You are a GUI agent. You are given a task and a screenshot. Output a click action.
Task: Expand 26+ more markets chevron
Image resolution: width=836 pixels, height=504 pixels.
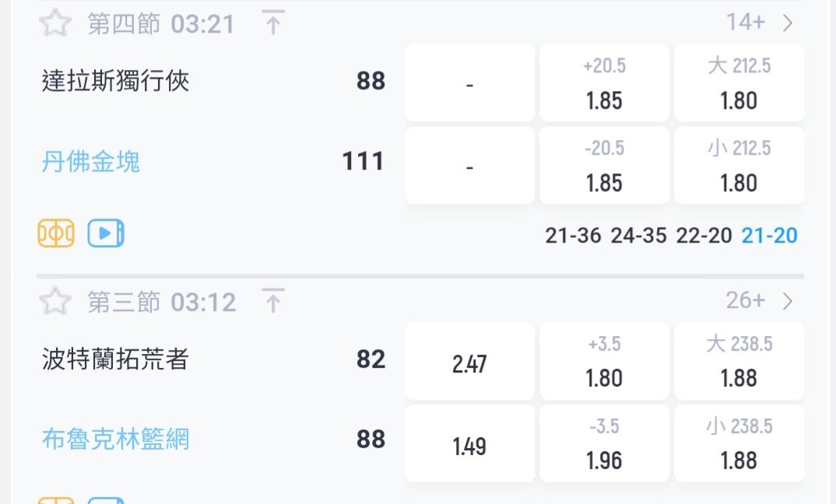coord(788,302)
